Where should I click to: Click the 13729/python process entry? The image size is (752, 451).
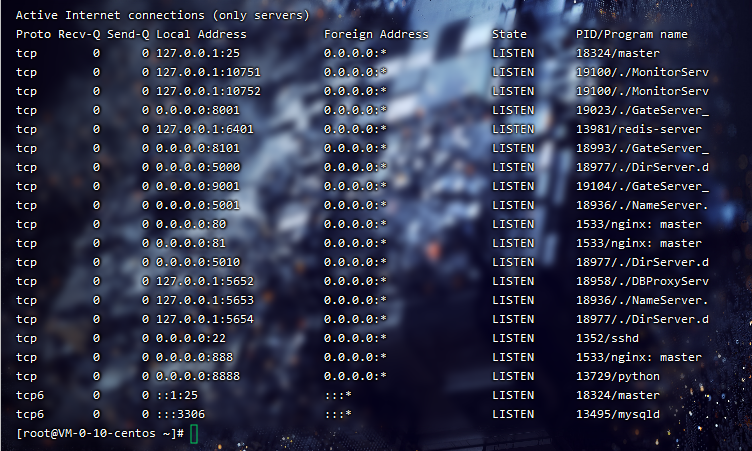pyautogui.click(x=611, y=376)
